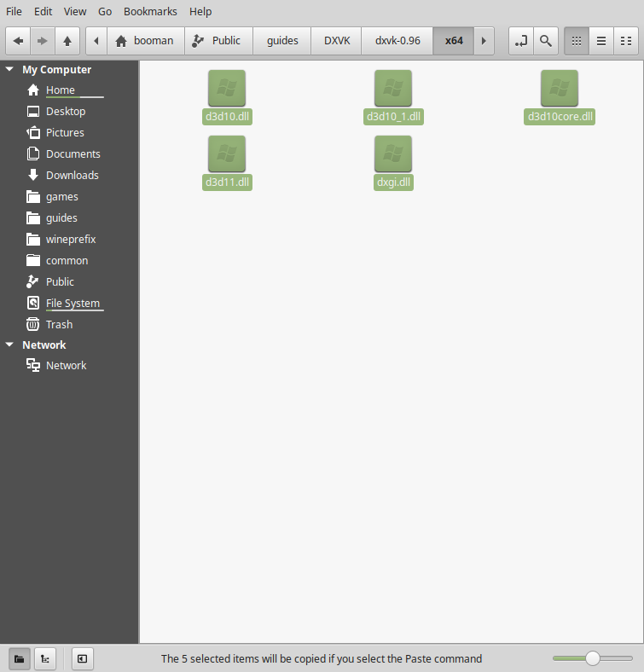Open the games bookmark

click(69, 197)
